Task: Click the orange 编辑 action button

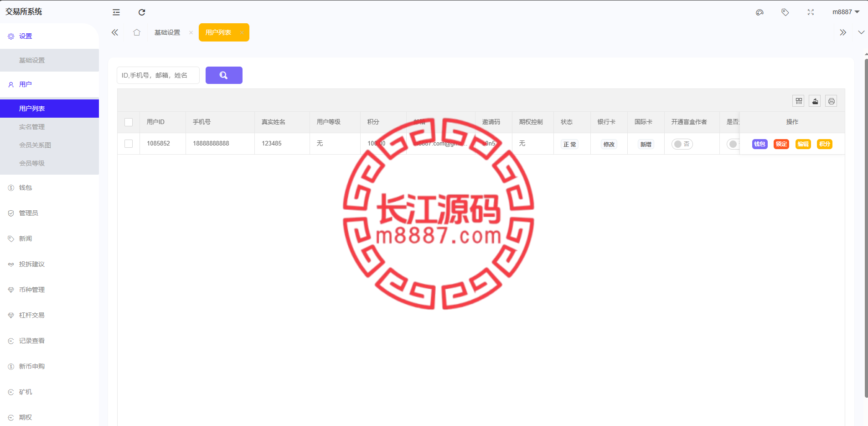Action: 803,144
